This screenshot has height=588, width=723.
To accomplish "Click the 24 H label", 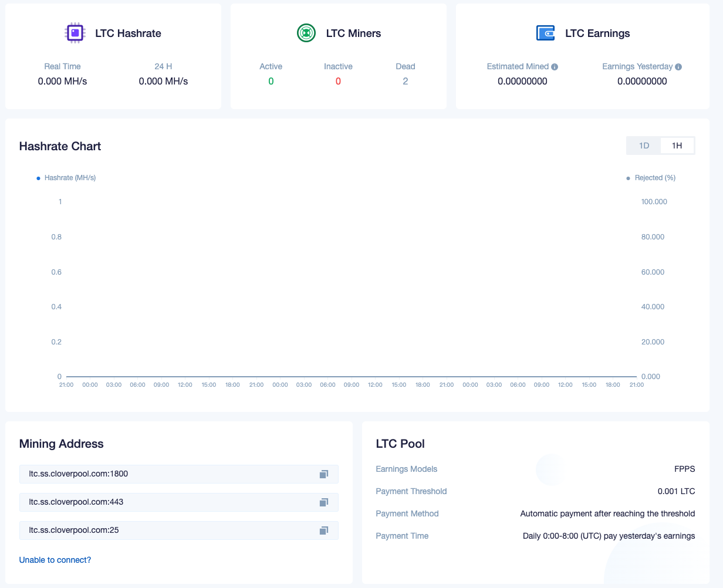I will point(164,66).
